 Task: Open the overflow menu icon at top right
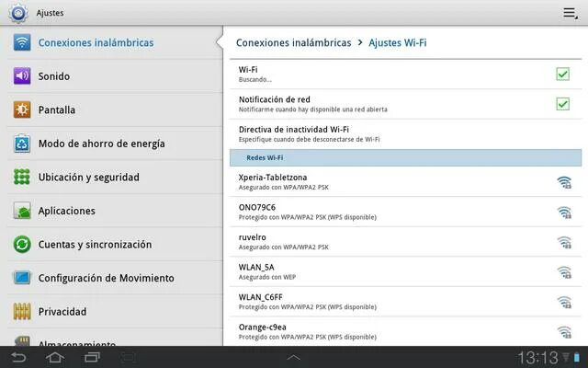570,13
